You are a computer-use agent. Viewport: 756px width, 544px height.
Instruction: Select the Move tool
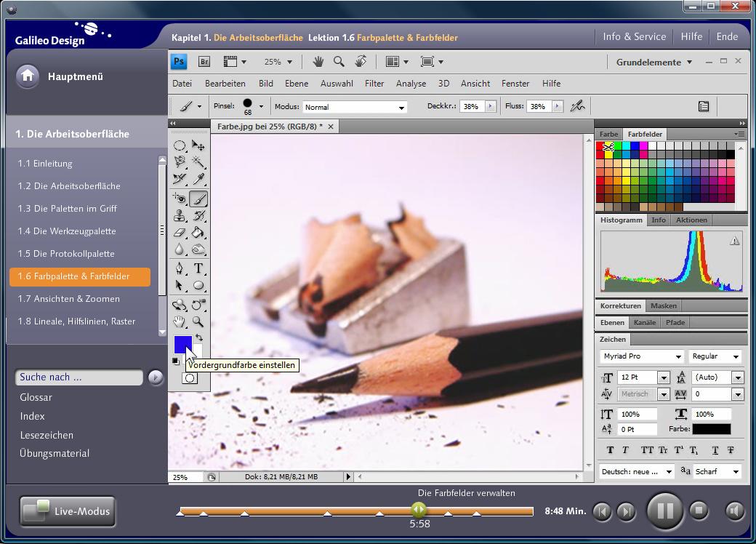[x=198, y=145]
